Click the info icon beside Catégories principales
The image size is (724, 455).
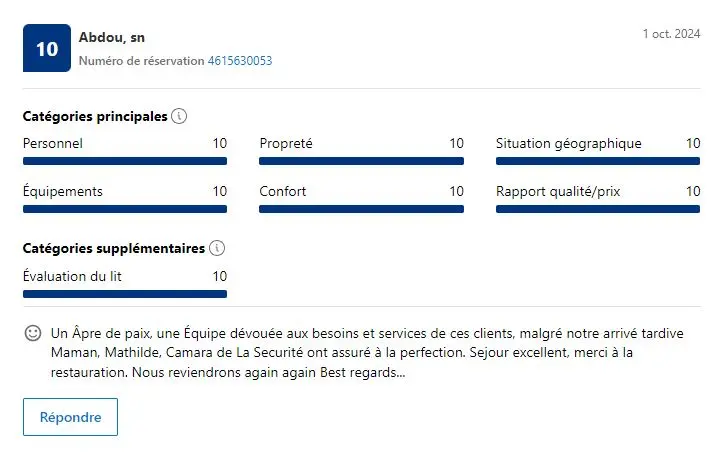click(x=179, y=116)
